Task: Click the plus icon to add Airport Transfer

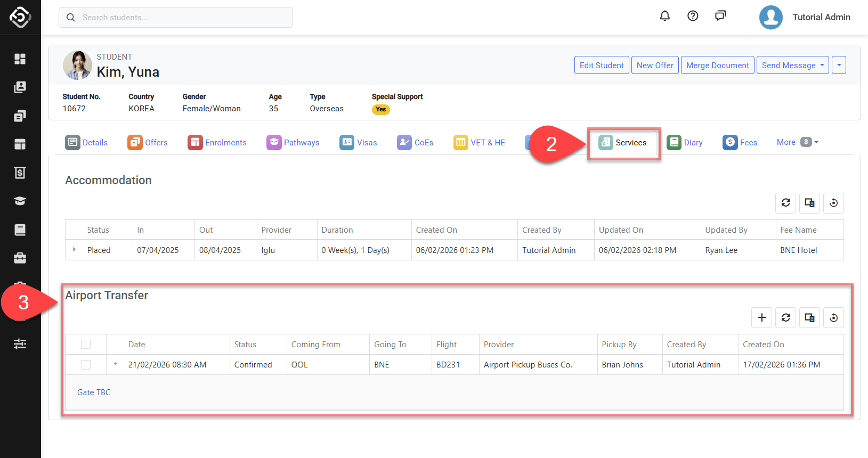Action: [x=761, y=318]
